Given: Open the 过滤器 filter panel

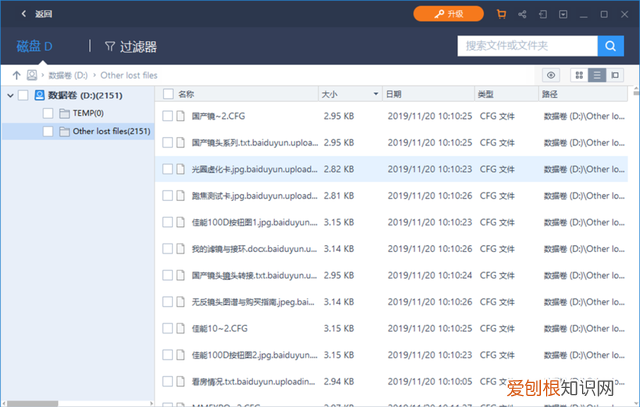Looking at the screenshot, I should pyautogui.click(x=130, y=46).
